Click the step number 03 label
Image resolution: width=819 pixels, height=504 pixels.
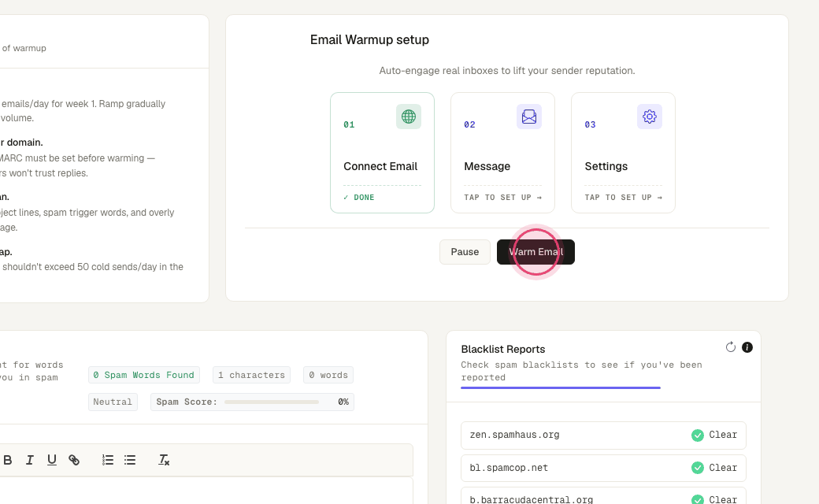(x=590, y=125)
